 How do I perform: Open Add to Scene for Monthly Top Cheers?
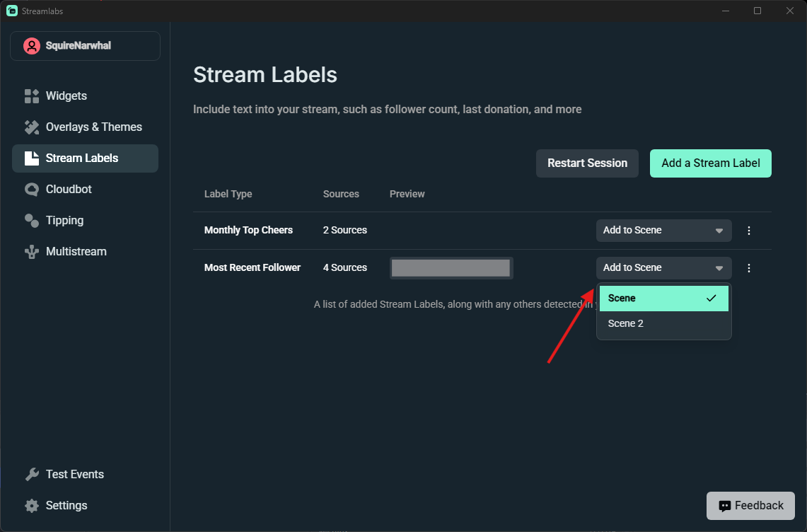[663, 230]
